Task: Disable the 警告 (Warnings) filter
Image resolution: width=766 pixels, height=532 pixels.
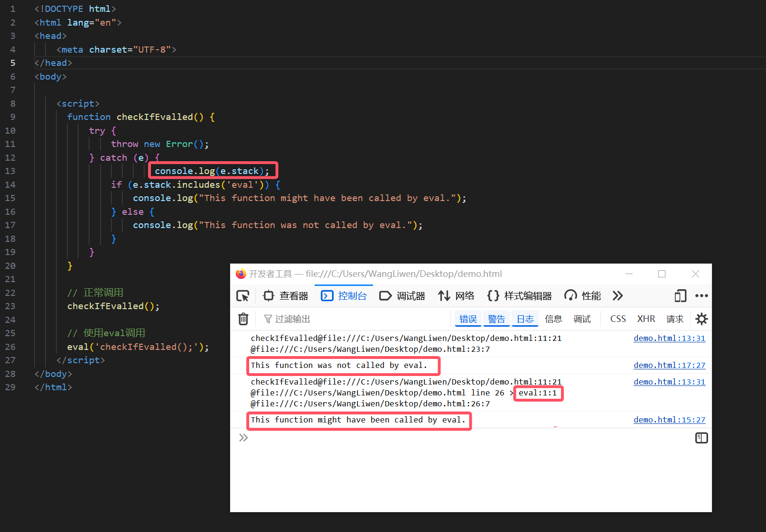Action: pyautogui.click(x=496, y=319)
